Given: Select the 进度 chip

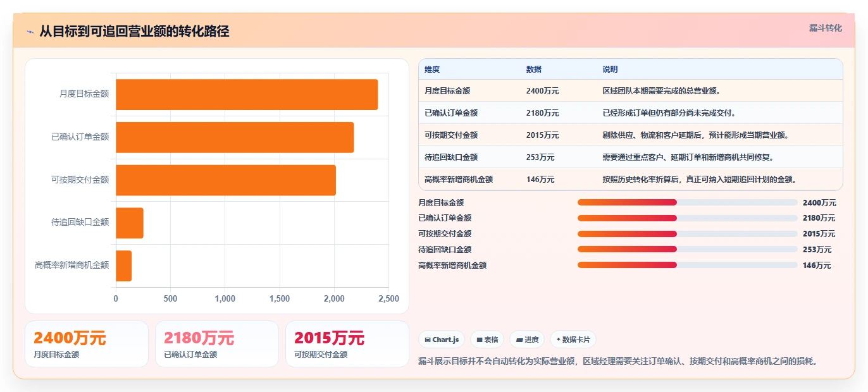Looking at the screenshot, I should 527,340.
